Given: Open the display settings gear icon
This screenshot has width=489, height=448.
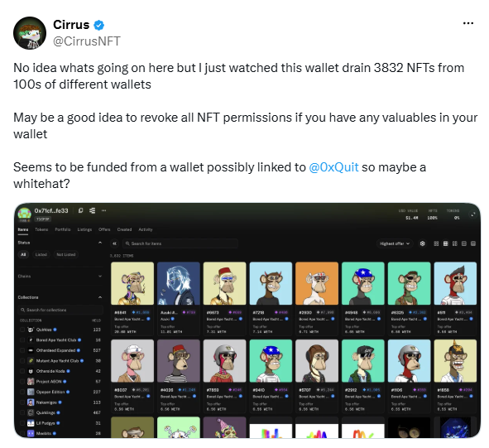Looking at the screenshot, I should [x=422, y=243].
